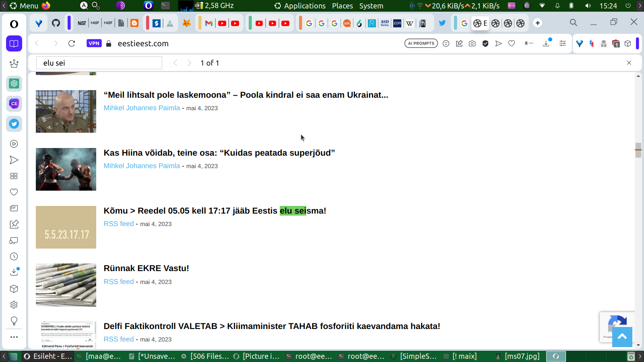Open the Poola kindral article headline
This screenshot has height=362, width=644.
pyautogui.click(x=246, y=95)
